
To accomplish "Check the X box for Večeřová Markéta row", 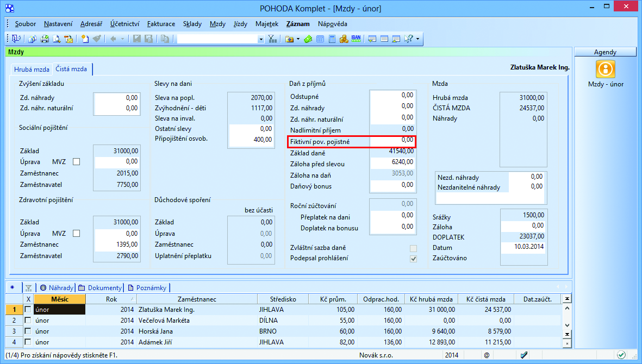I will [x=28, y=320].
